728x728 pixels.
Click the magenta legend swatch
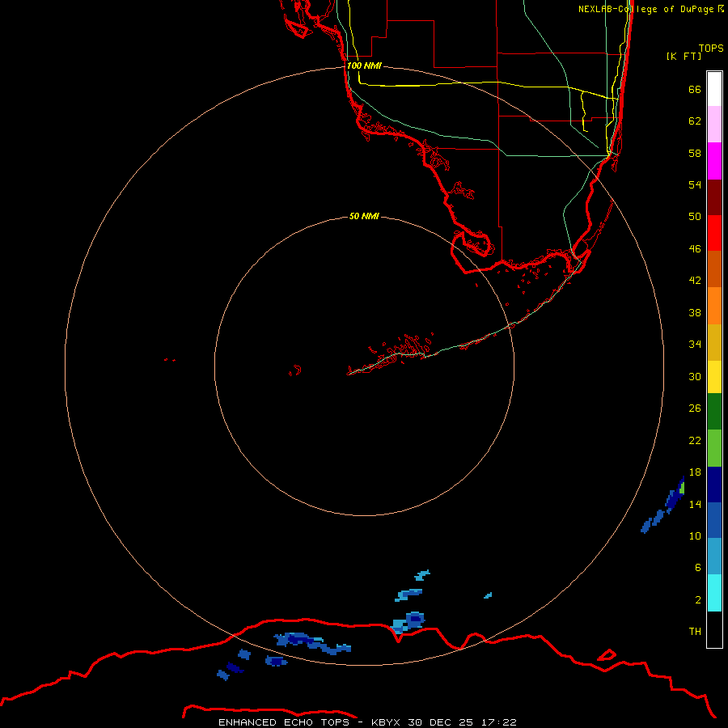click(x=714, y=161)
